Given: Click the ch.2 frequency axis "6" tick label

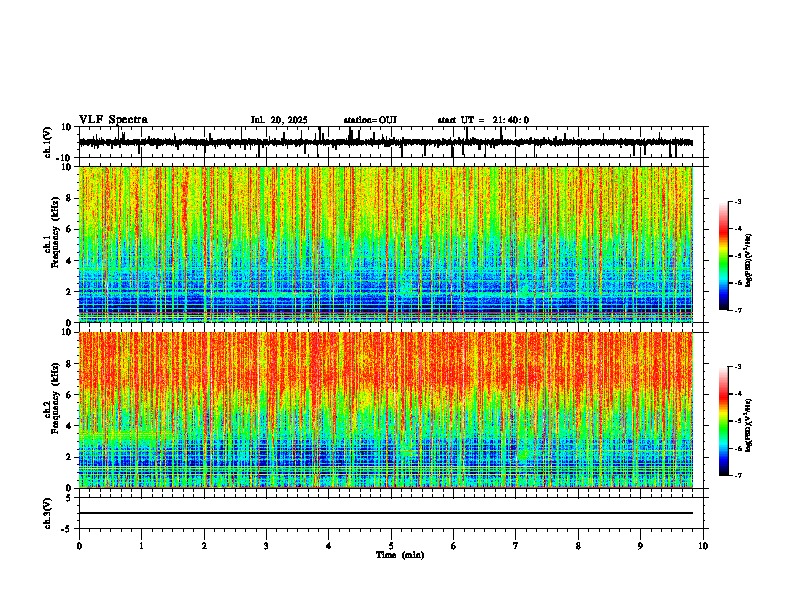Looking at the screenshot, I should (69, 395).
